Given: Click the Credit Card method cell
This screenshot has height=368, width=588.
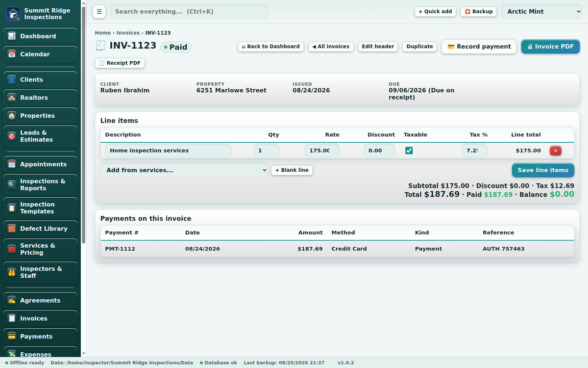Looking at the screenshot, I should tap(349, 249).
